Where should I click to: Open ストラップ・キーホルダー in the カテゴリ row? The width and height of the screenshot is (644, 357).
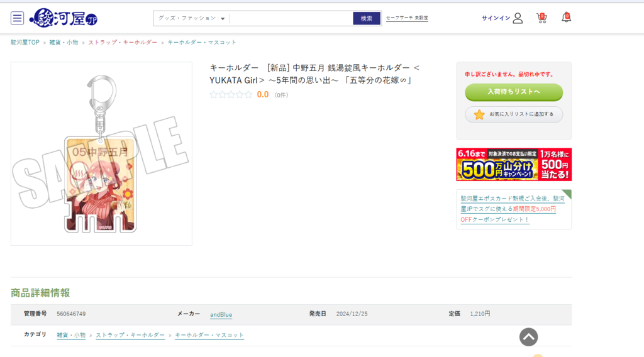[130, 335]
